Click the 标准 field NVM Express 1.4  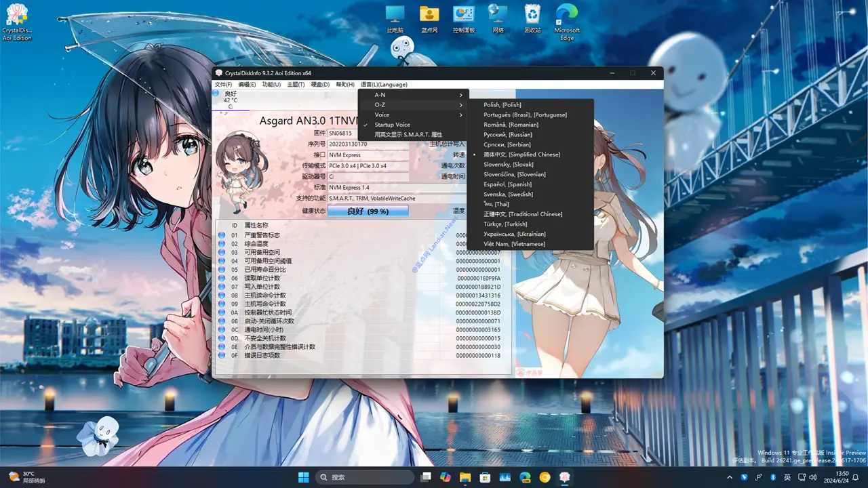coord(396,188)
